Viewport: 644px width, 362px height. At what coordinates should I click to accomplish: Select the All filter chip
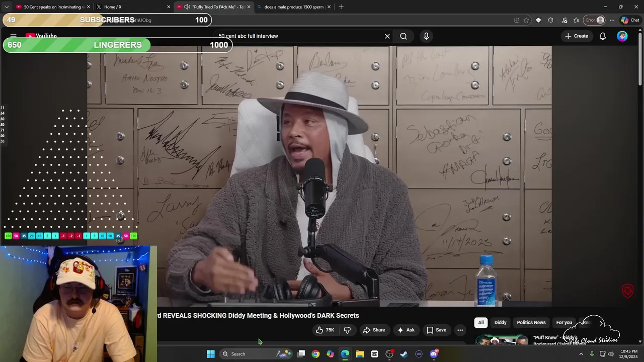coord(480,322)
